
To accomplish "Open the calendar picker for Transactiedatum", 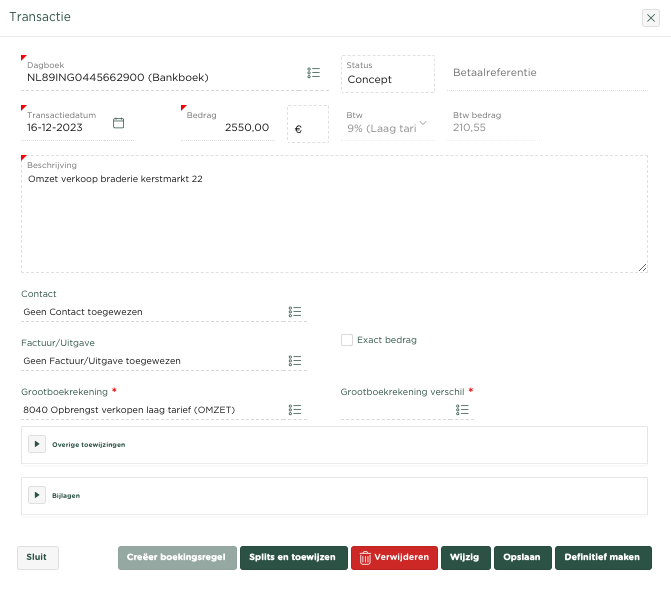I will pos(118,123).
